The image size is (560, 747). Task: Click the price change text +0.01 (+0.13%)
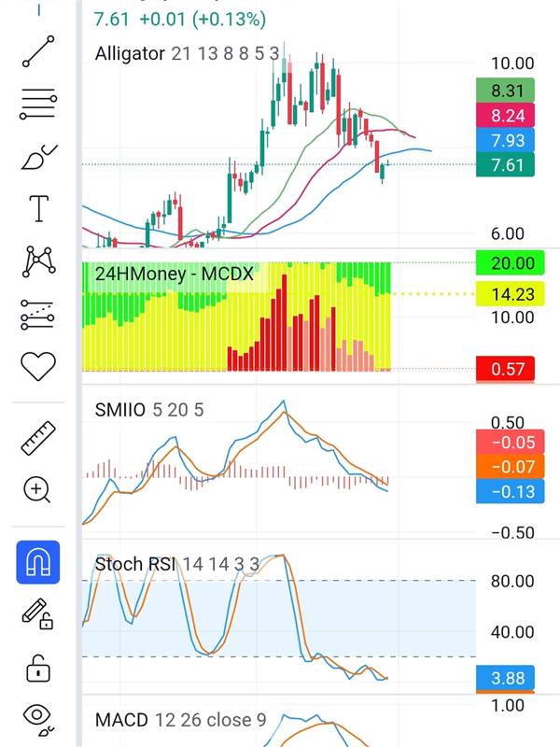click(x=203, y=20)
